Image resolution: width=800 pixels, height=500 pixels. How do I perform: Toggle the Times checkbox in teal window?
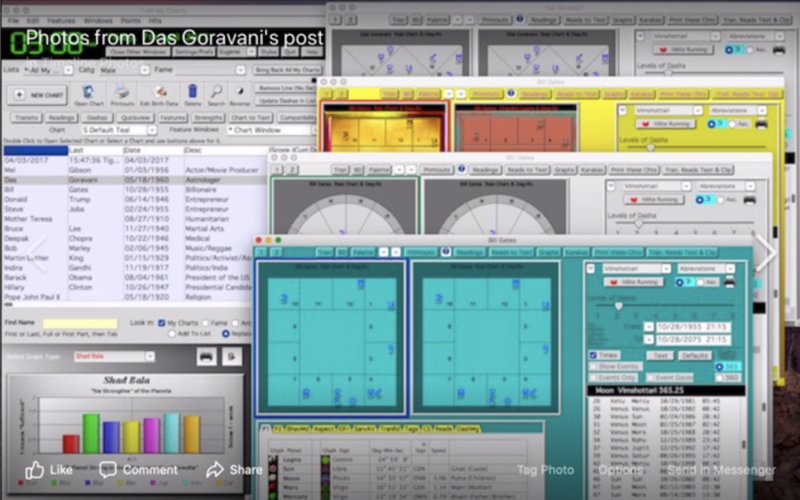click(592, 355)
